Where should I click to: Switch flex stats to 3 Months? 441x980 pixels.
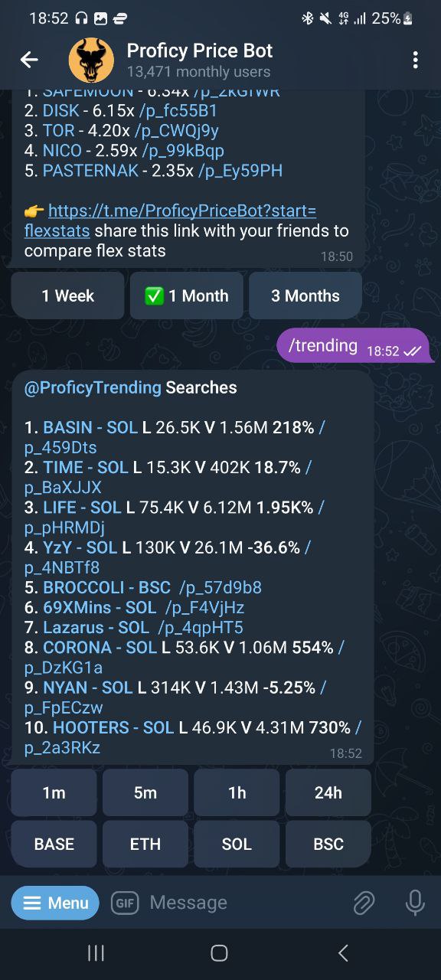[x=305, y=296]
